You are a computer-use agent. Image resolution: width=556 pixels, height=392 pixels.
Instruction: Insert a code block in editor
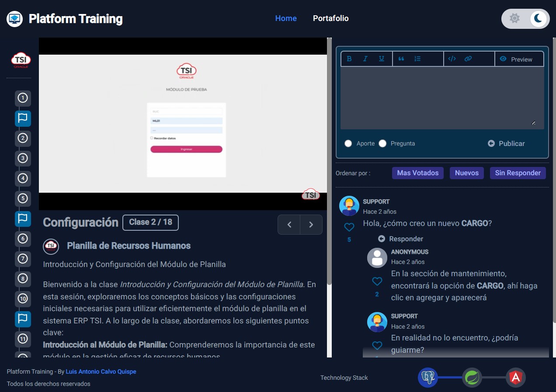pyautogui.click(x=452, y=59)
